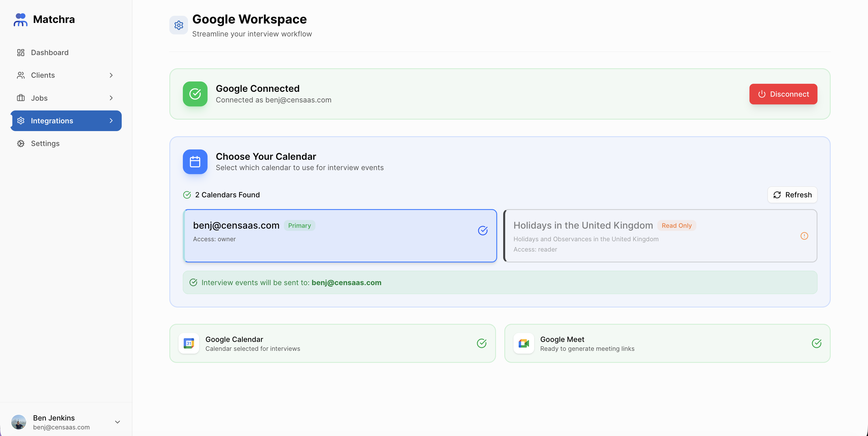Expand the Clients menu chevron

tap(111, 75)
